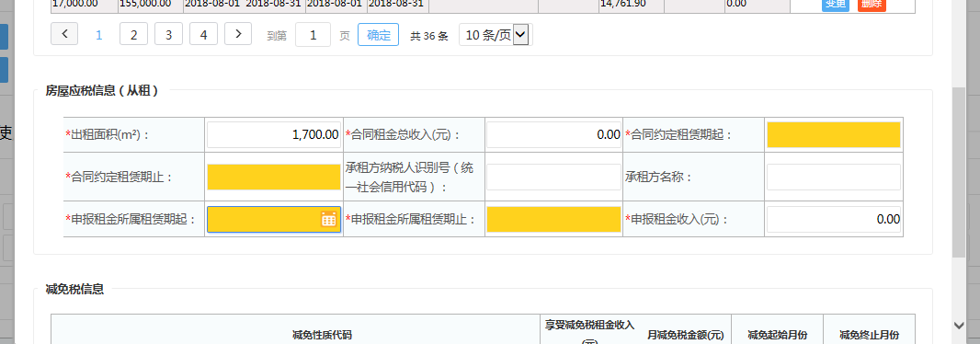The height and width of the screenshot is (344, 980).
Task: Focus the page number jump input
Action: [x=313, y=34]
